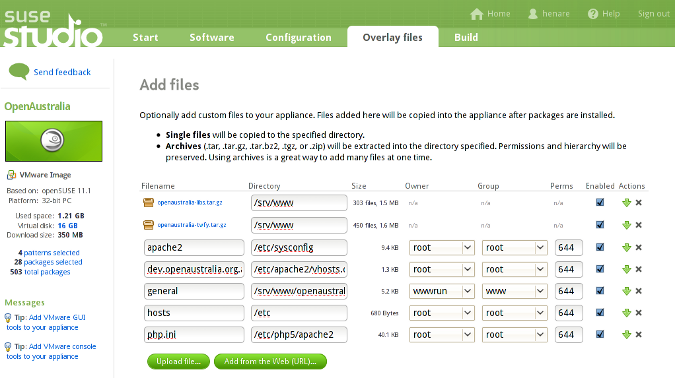Viewport: 675px width, 378px height.
Task: Toggle Enabled checkbox for general
Action: click(x=600, y=291)
